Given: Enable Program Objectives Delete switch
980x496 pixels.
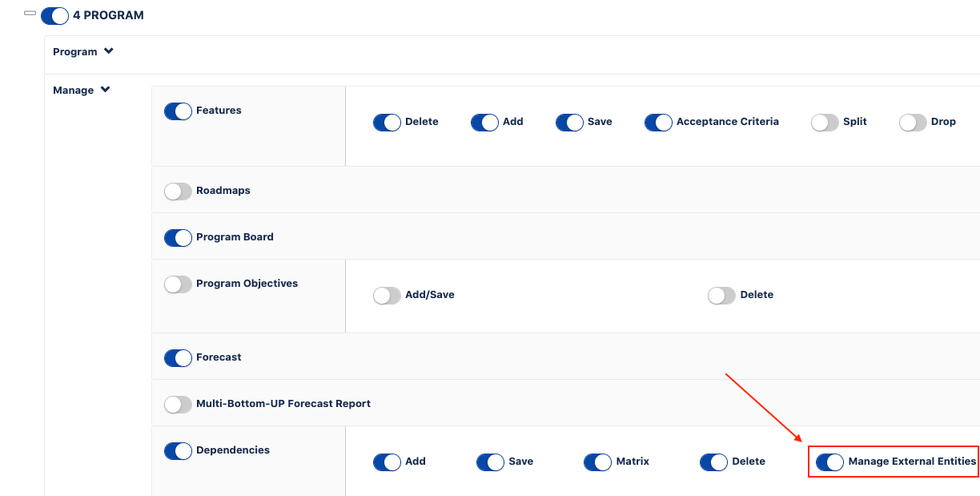Looking at the screenshot, I should tap(721, 295).
